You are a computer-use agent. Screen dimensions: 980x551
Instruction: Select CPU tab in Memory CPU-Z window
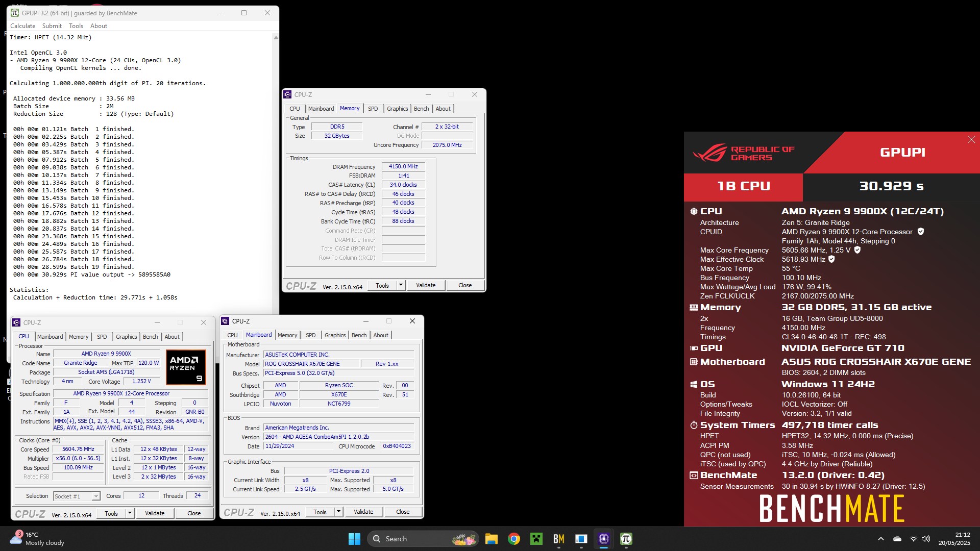(x=295, y=109)
